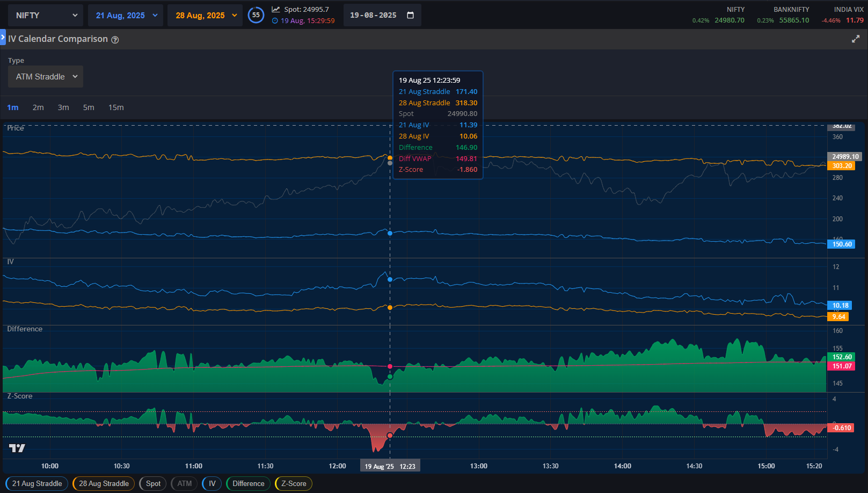Click the fullscreen expand icon
868x493 pixels.
(x=856, y=39)
